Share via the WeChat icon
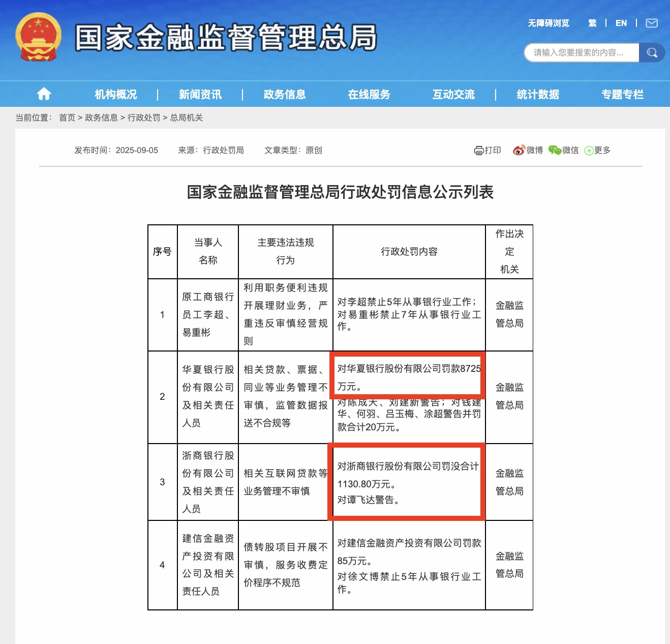The image size is (670, 644). click(x=555, y=150)
